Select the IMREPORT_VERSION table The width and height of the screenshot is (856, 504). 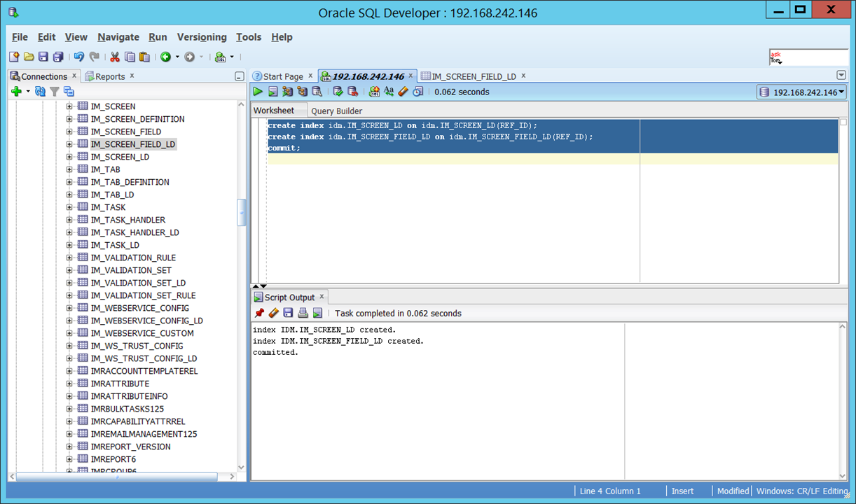pos(131,447)
